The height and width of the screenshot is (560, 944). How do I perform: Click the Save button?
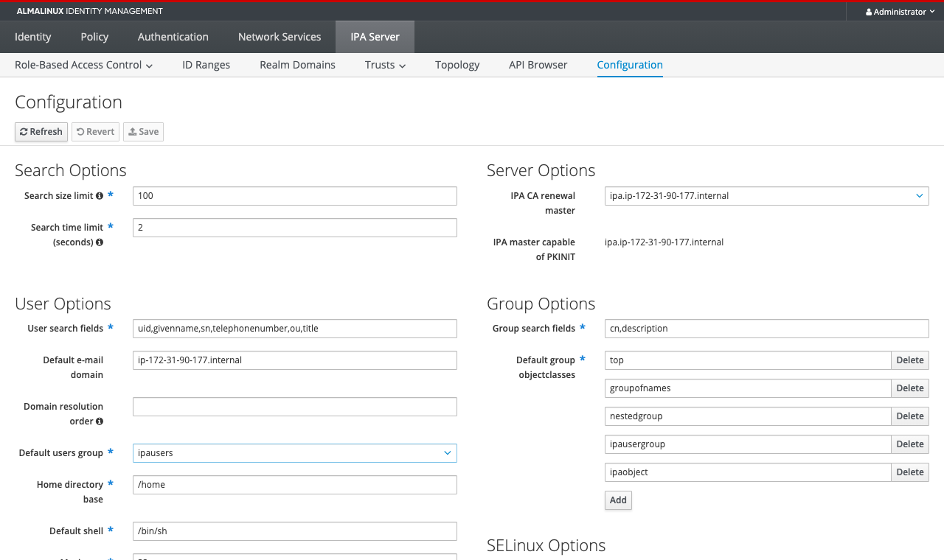pos(143,132)
